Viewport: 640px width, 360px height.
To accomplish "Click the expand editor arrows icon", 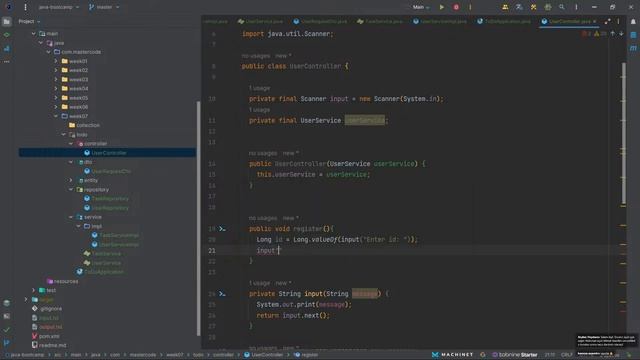I will [607, 21].
